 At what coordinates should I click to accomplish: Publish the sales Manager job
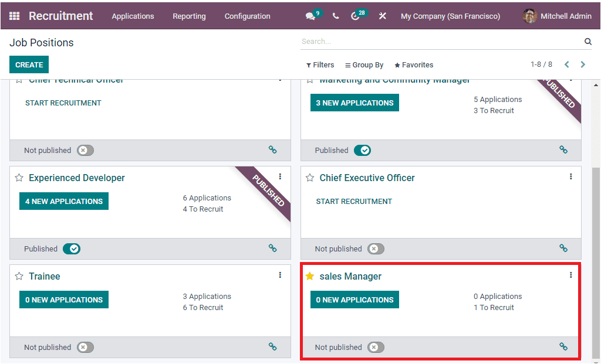point(376,347)
